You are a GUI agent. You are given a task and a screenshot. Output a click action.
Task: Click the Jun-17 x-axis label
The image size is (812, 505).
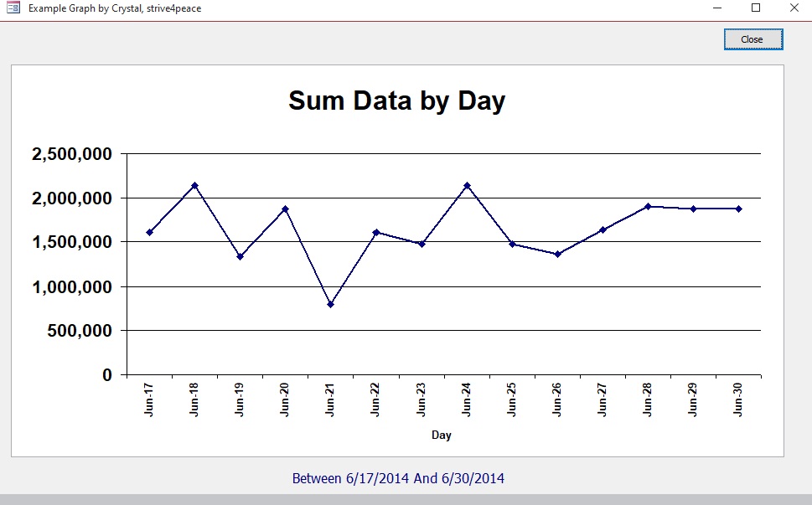148,399
